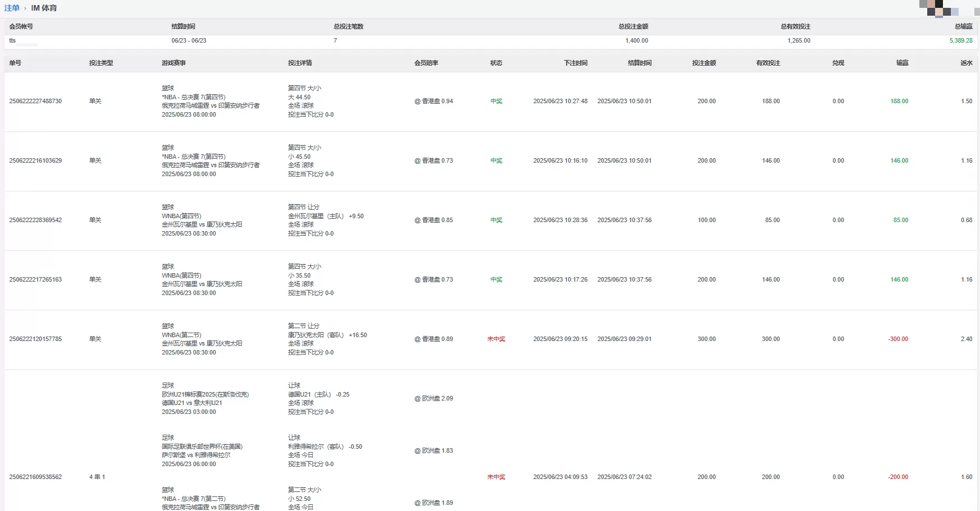
Task: Click the 状态 column header
Action: coord(496,63)
